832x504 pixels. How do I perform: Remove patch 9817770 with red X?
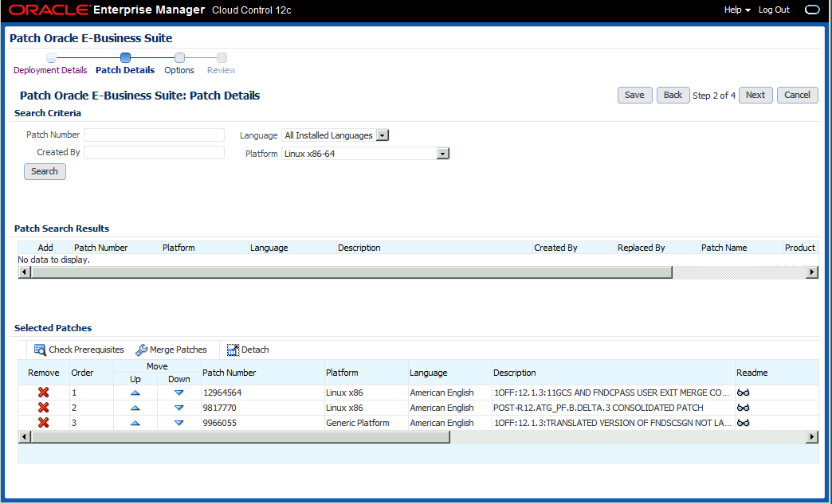click(44, 408)
